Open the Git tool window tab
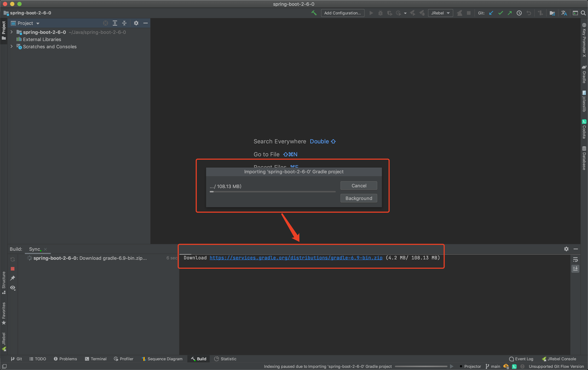The width and height of the screenshot is (588, 370). click(x=17, y=359)
